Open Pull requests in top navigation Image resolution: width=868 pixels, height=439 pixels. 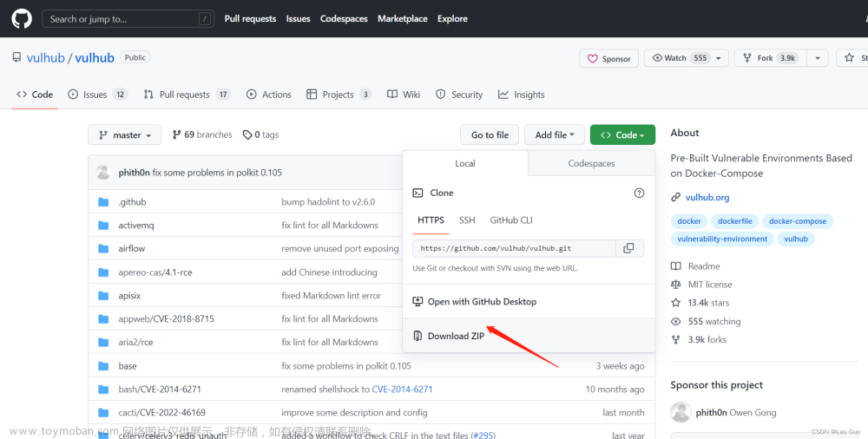pos(250,19)
